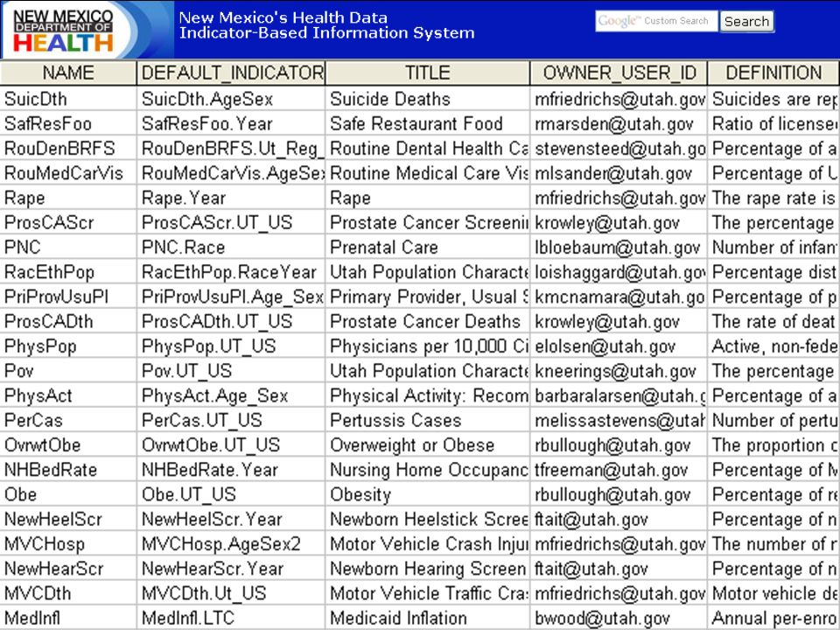Select the PNC.Race indicator cell
840x630 pixels.
click(231, 247)
